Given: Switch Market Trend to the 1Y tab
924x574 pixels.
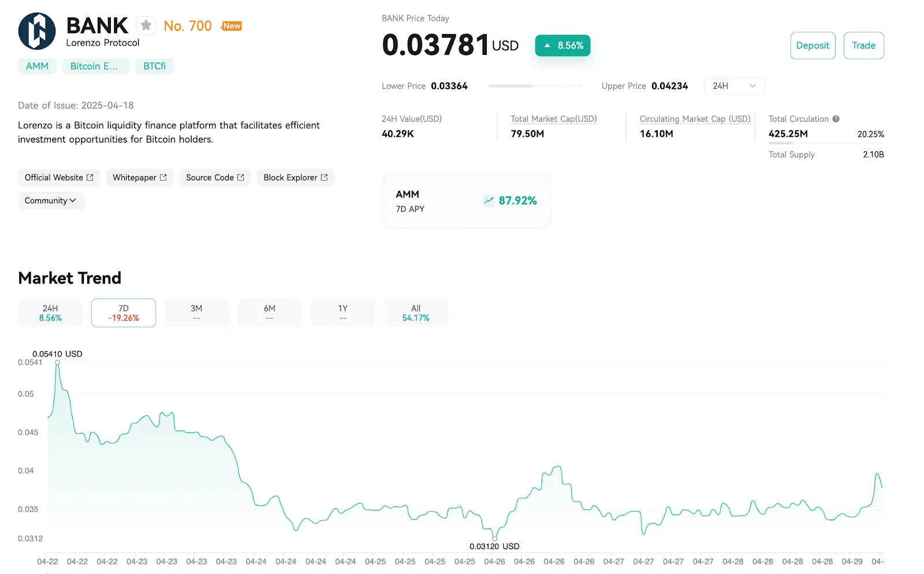Looking at the screenshot, I should pyautogui.click(x=342, y=313).
